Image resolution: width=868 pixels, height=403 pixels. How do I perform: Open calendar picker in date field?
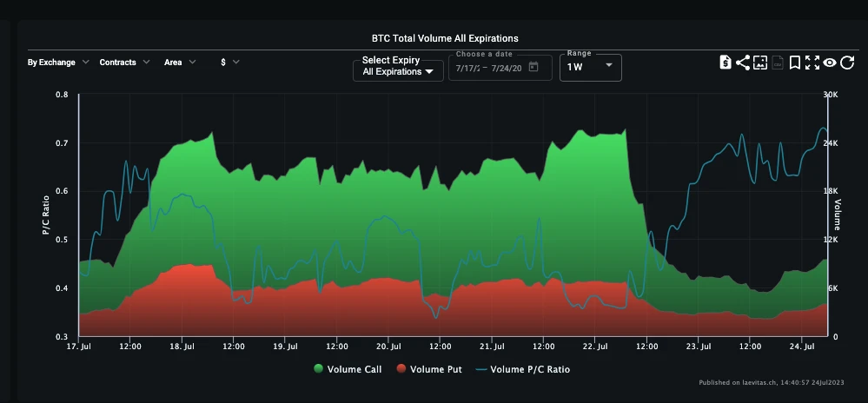[x=533, y=67]
